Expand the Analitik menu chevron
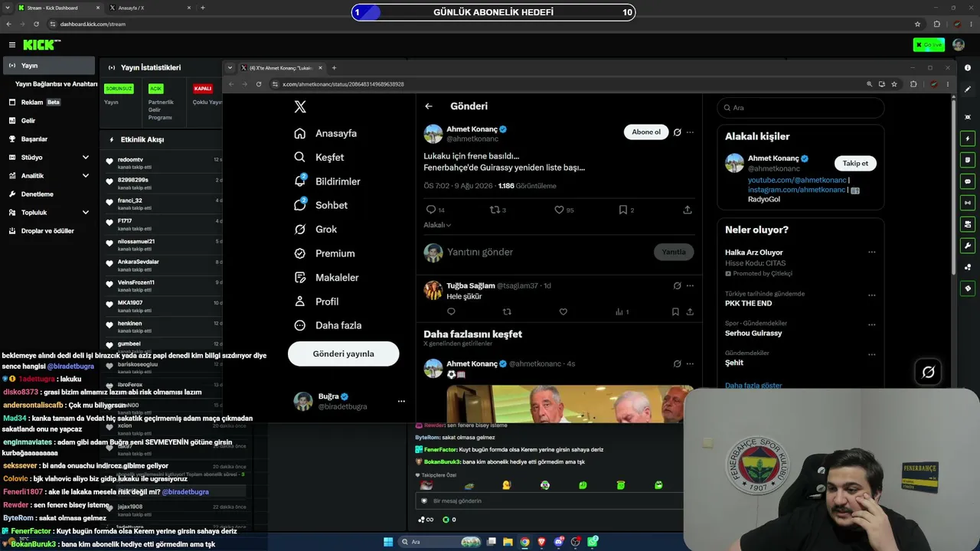The width and height of the screenshot is (980, 551). click(x=85, y=176)
